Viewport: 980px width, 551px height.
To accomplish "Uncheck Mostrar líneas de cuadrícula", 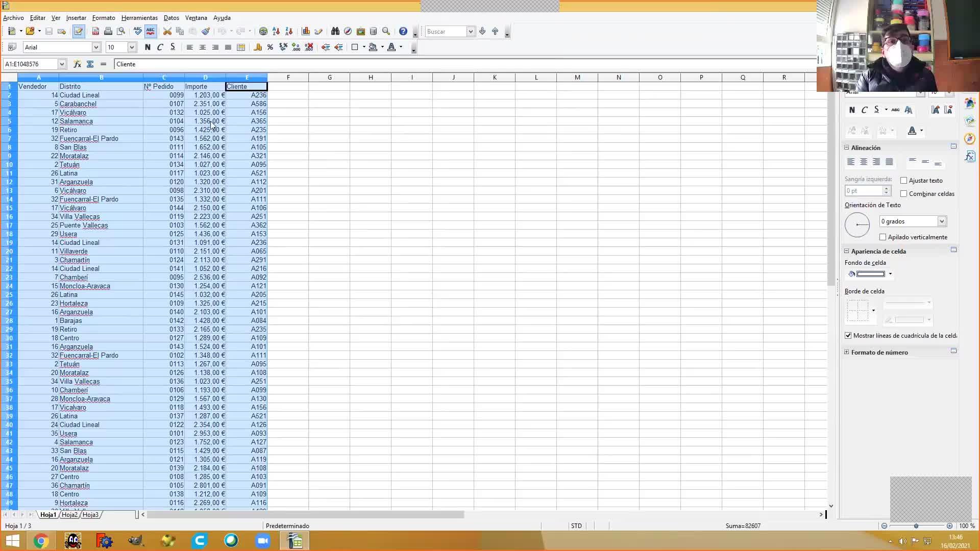I will pos(848,336).
